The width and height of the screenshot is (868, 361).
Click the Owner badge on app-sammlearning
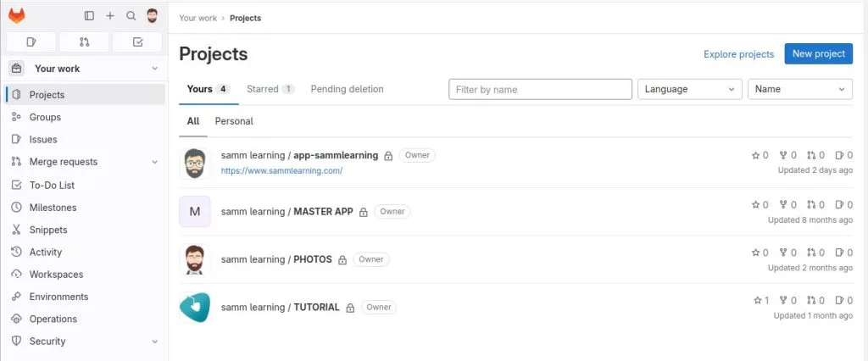[x=417, y=156]
